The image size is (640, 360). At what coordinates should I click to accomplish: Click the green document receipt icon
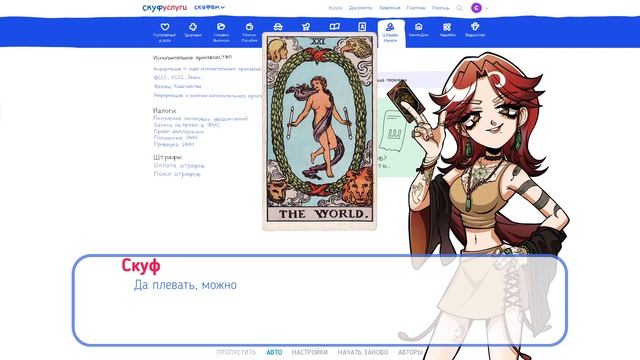coord(393,132)
